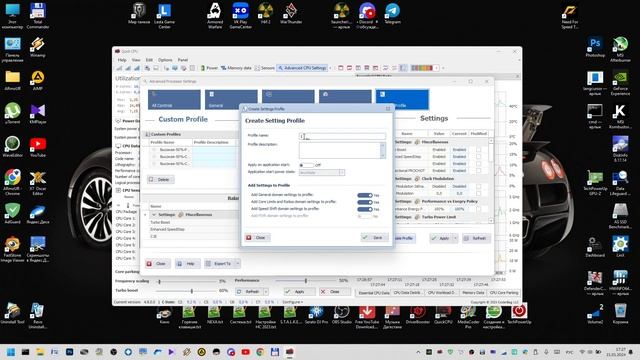
Task: Click Refresh button in Quick CPU main window
Action: click(249, 292)
